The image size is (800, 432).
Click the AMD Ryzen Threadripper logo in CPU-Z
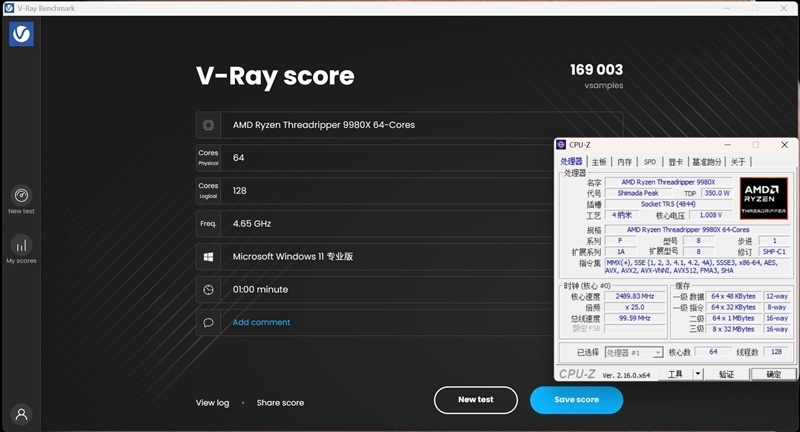coord(765,197)
